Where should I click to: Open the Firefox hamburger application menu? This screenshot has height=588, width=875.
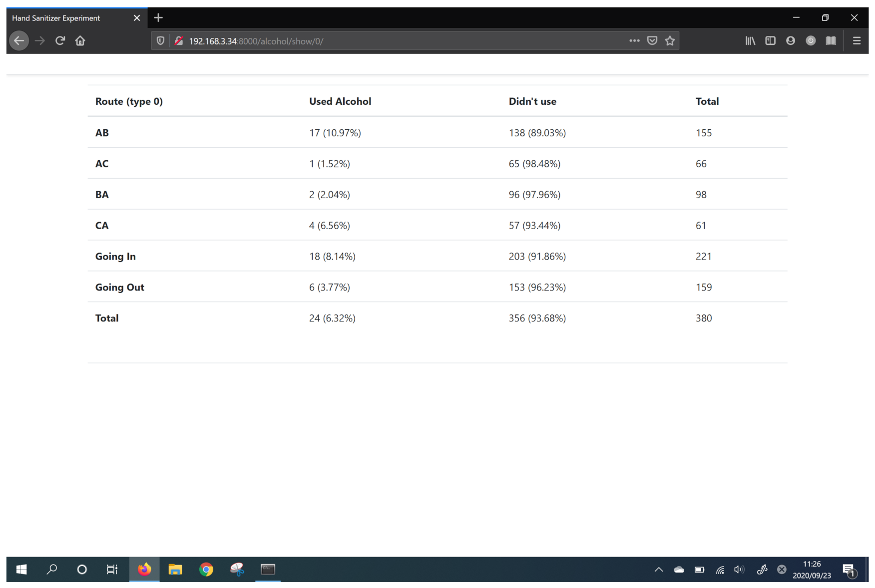tap(857, 40)
